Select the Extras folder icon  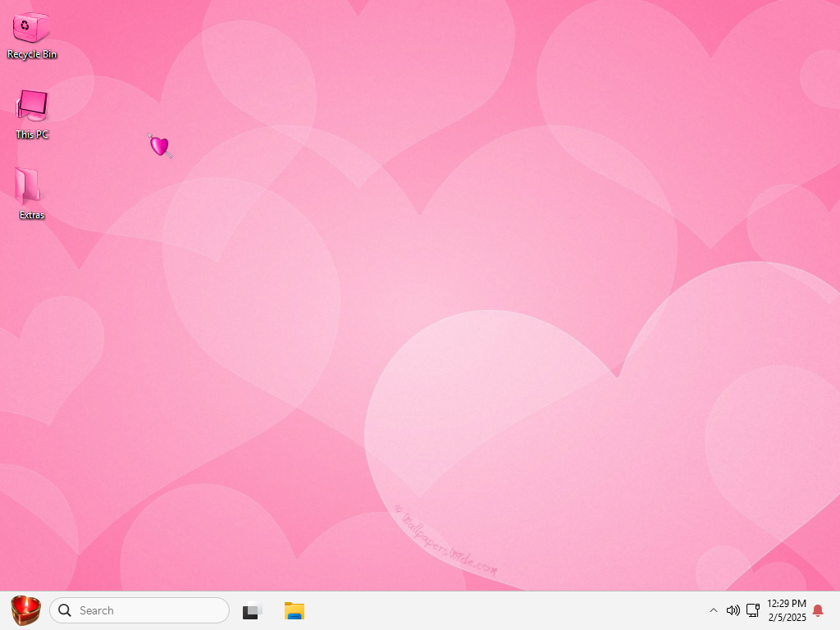(32, 194)
